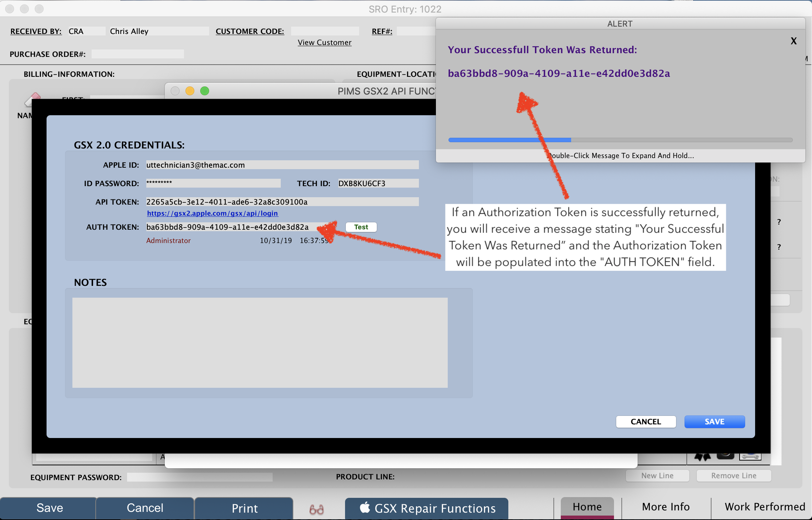Screen dimensions: 812x520
Task: Click the black ribbon badge icon
Action: tap(702, 457)
